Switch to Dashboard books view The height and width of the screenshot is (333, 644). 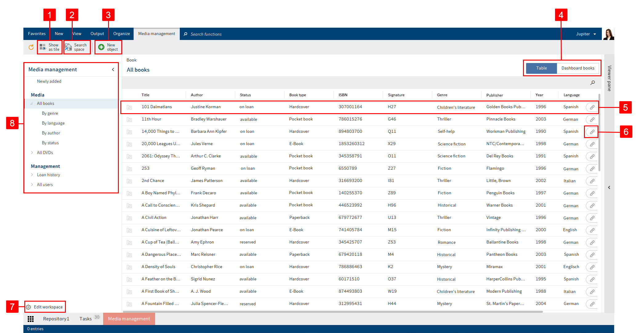click(x=578, y=68)
